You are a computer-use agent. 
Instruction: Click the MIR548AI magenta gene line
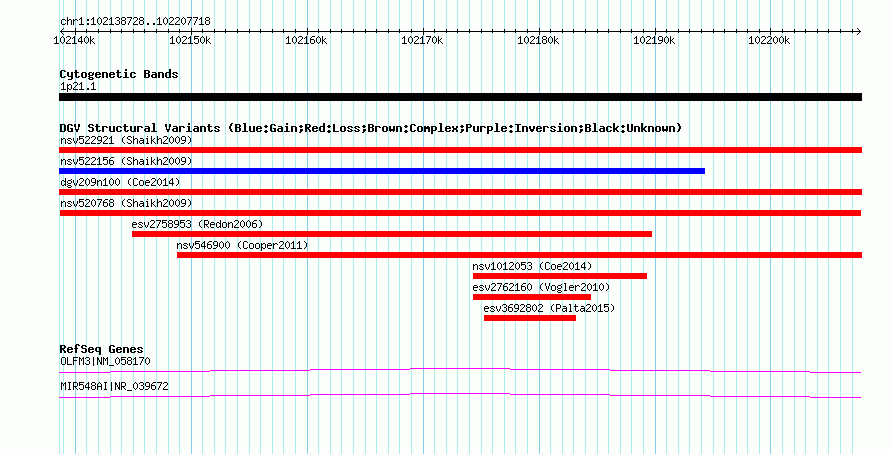point(460,396)
